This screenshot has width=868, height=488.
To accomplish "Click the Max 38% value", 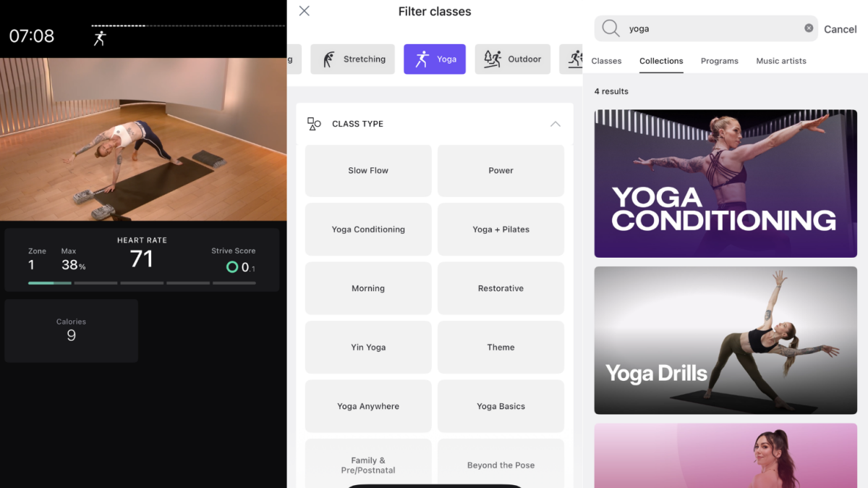I will coord(73,265).
